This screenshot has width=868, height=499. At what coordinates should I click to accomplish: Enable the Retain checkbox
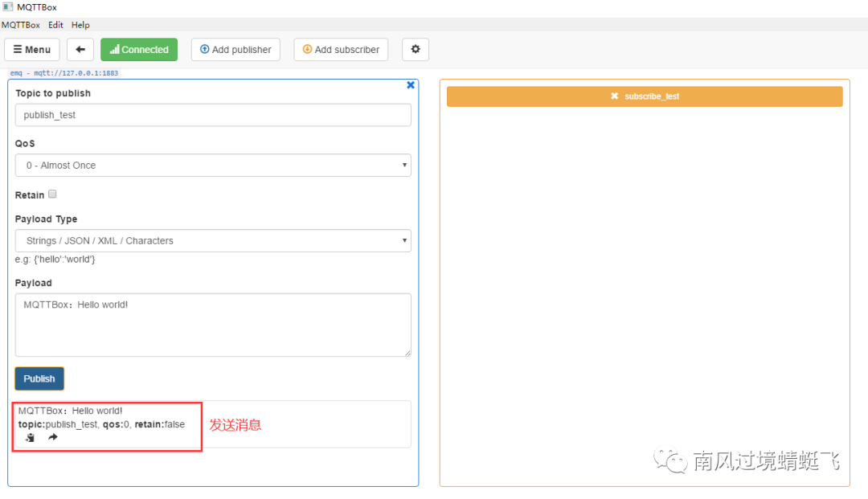(x=52, y=194)
